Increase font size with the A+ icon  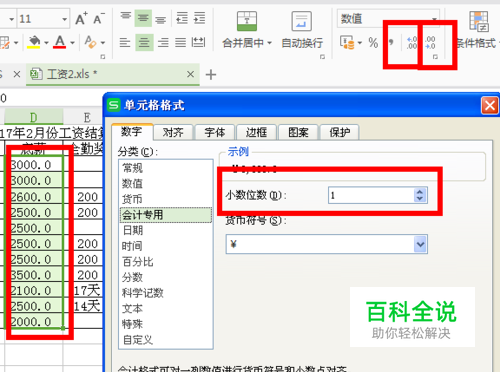pyautogui.click(x=81, y=19)
